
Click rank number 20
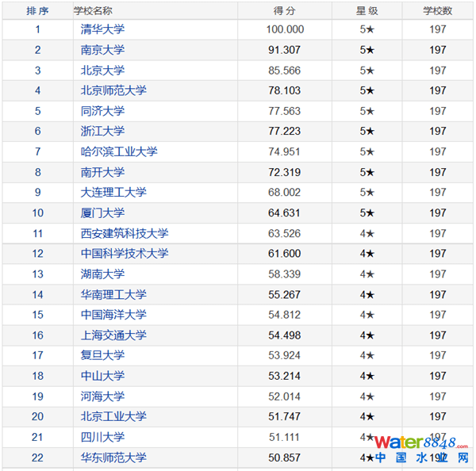click(37, 416)
